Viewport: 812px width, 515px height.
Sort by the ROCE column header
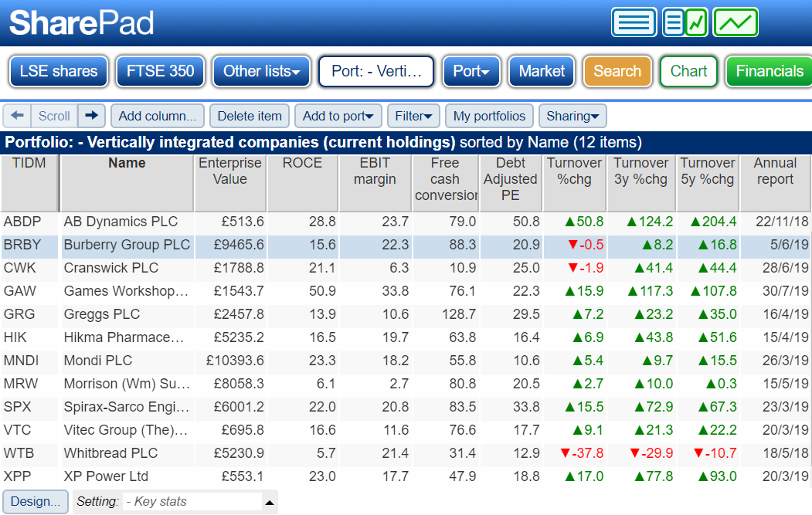point(302,183)
